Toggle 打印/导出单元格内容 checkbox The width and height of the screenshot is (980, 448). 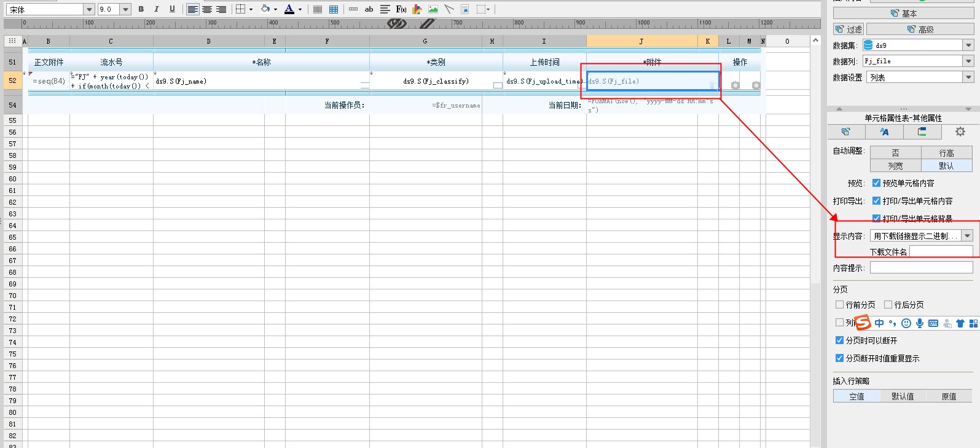pos(876,201)
